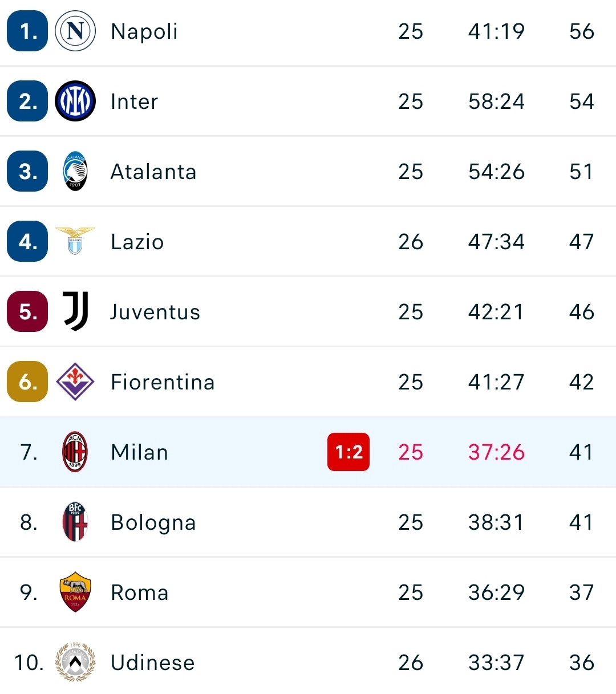Select the Roma wolf logo
Screen dimensions: 616x694
click(x=74, y=592)
